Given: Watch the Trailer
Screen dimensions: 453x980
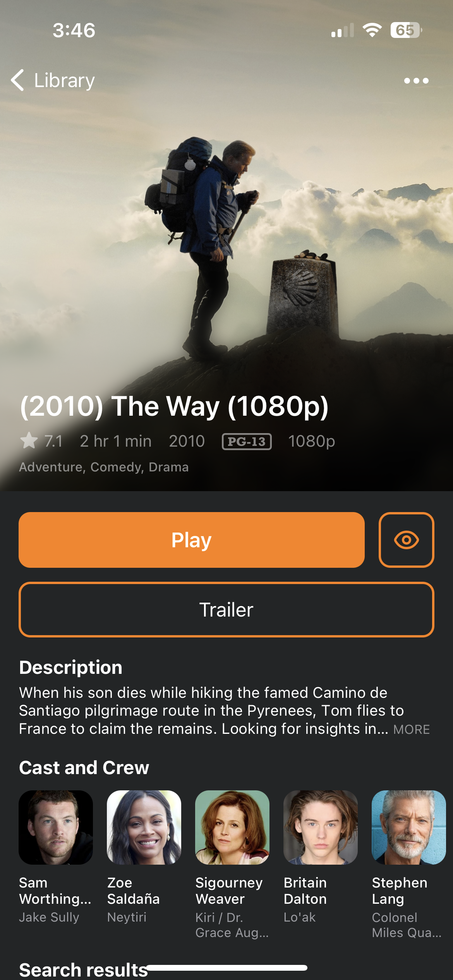Looking at the screenshot, I should (x=226, y=610).
